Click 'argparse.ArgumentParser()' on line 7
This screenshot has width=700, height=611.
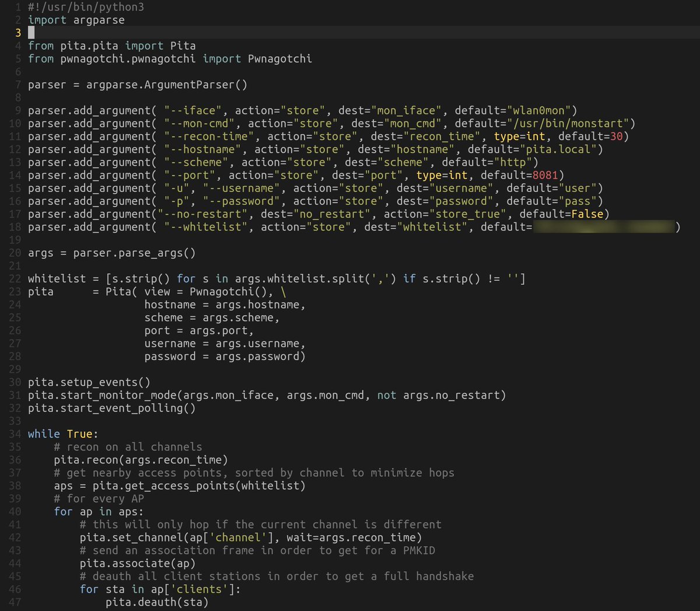[167, 85]
